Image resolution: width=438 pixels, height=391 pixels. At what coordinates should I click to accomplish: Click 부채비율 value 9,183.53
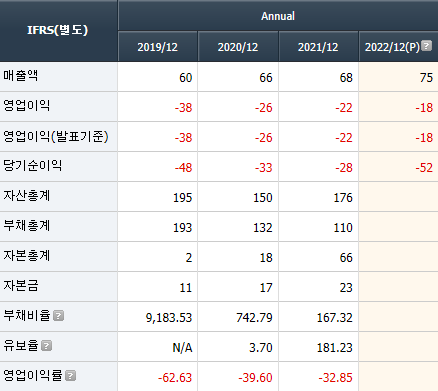tap(169, 318)
